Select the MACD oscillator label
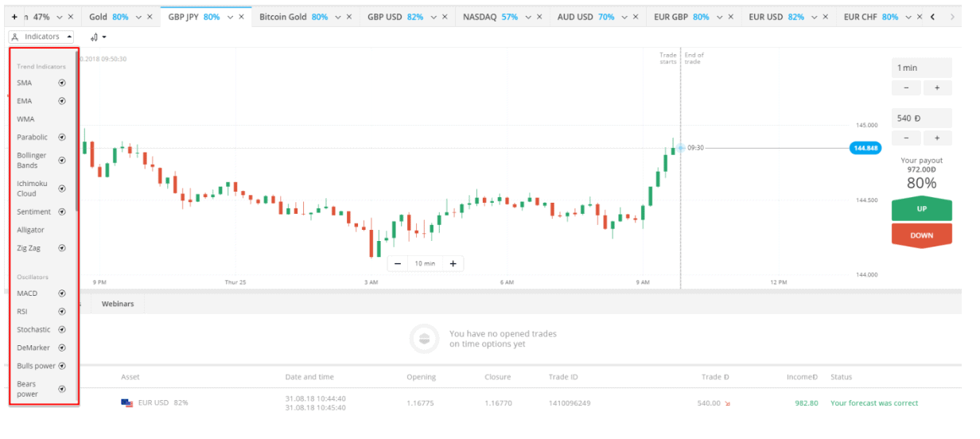Viewport: 980px width, 439px height. (27, 293)
